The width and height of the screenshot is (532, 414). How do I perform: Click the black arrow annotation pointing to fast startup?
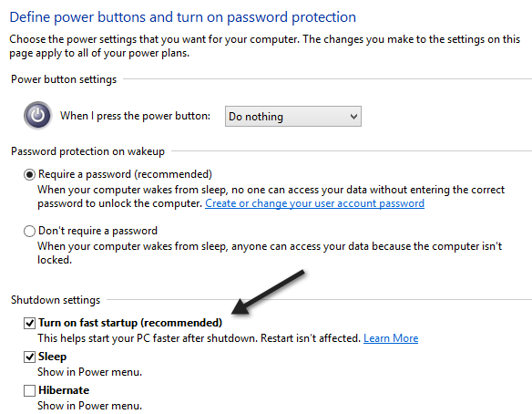click(268, 293)
